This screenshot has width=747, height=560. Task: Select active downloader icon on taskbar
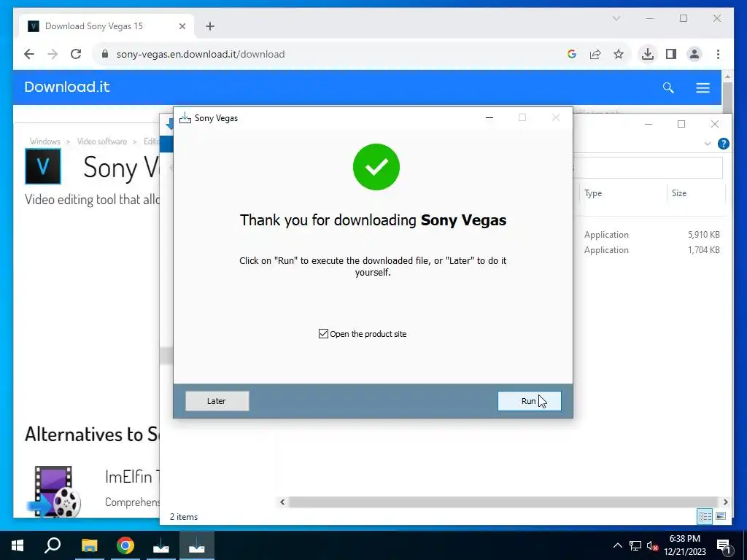click(197, 545)
